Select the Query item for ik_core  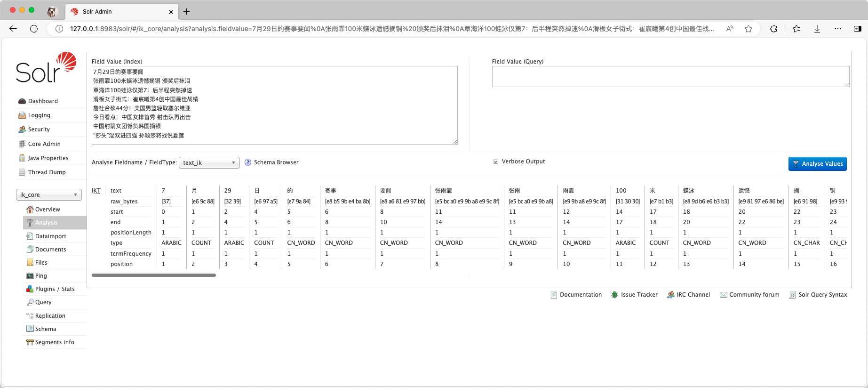point(43,302)
